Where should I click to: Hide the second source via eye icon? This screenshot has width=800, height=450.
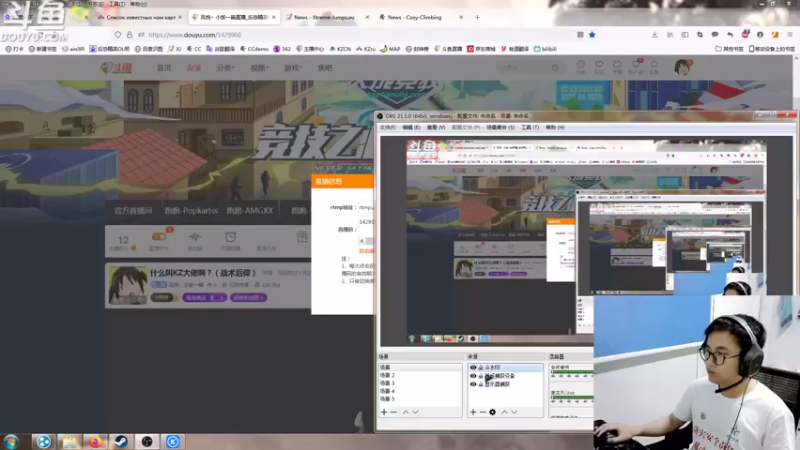[473, 376]
